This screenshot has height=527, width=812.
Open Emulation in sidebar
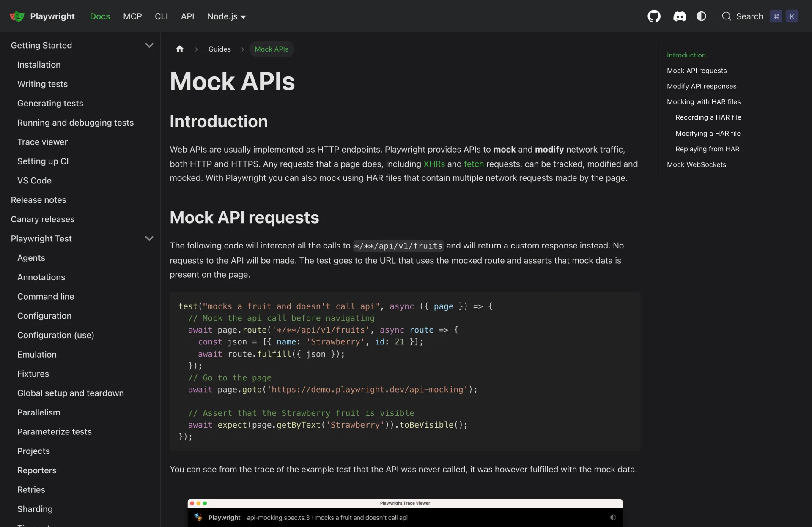point(37,355)
